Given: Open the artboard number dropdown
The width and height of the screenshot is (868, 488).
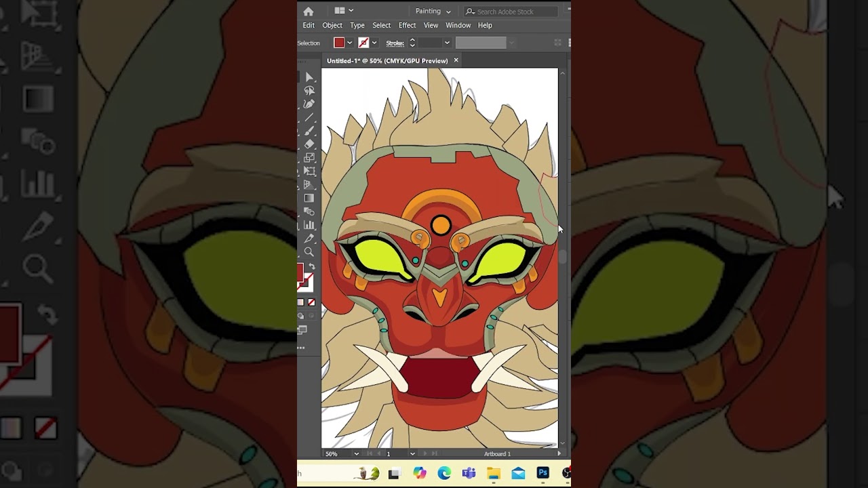Looking at the screenshot, I should pos(412,453).
